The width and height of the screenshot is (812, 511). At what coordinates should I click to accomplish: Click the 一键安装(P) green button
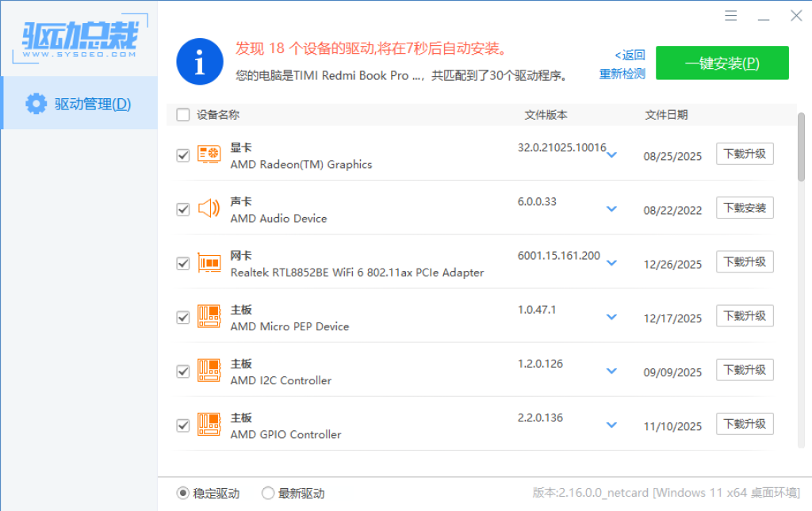click(x=722, y=63)
